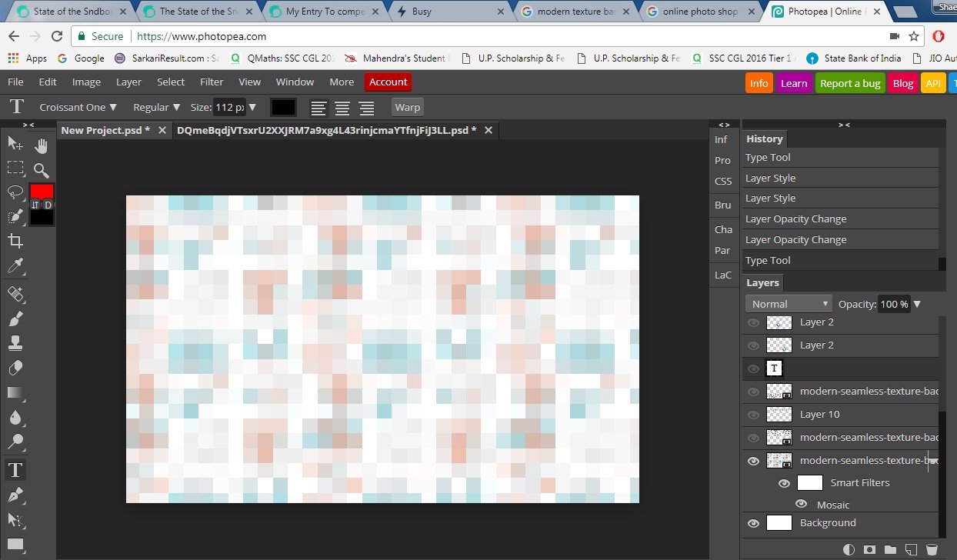Screen dimensions: 957x560
Task: Click the orange Info button
Action: point(759,83)
